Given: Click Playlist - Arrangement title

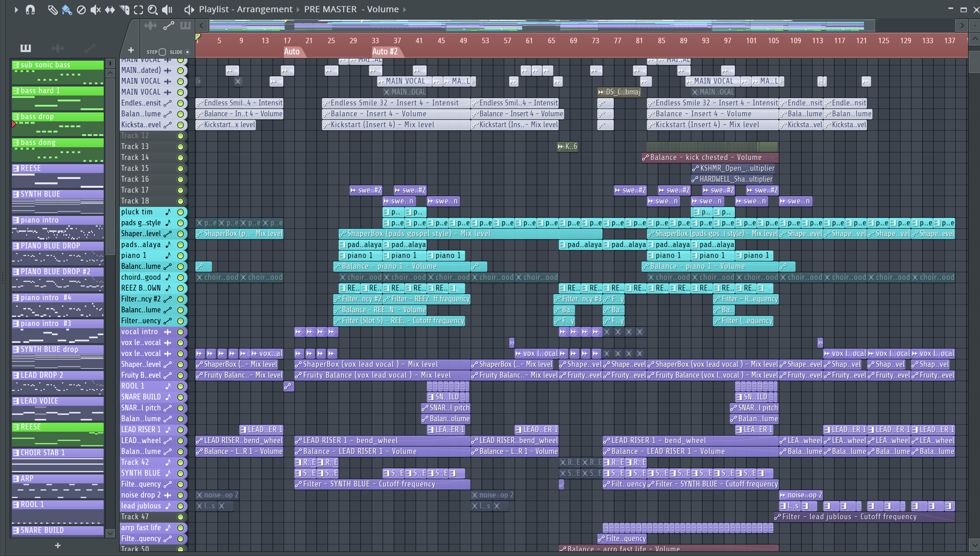Looking at the screenshot, I should 245,9.
